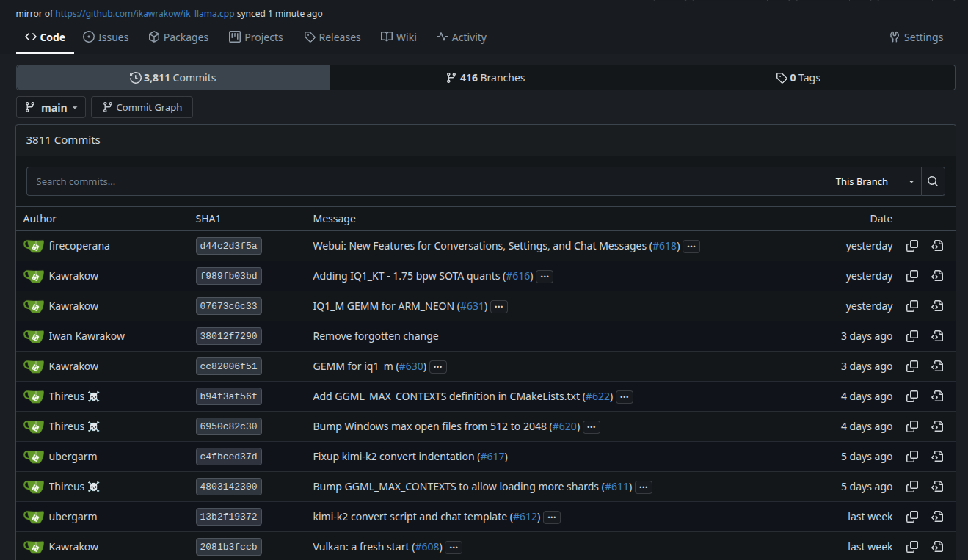The height and width of the screenshot is (560, 968).
Task: Copy SHA icon for commit 07673c6c33
Action: (912, 306)
